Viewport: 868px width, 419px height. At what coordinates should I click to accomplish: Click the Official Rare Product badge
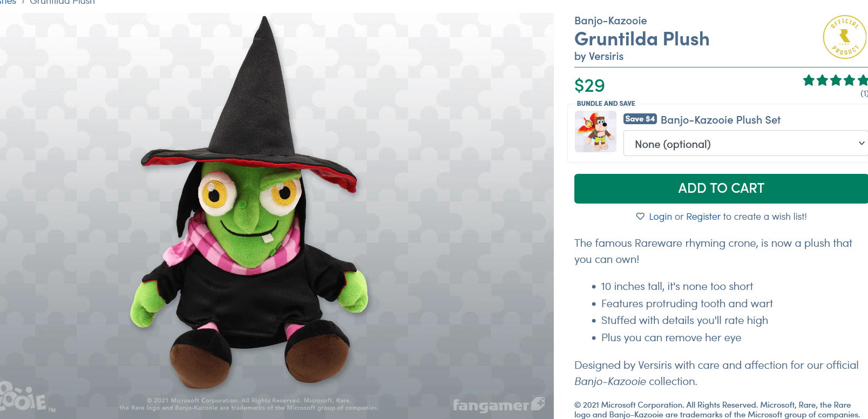845,37
